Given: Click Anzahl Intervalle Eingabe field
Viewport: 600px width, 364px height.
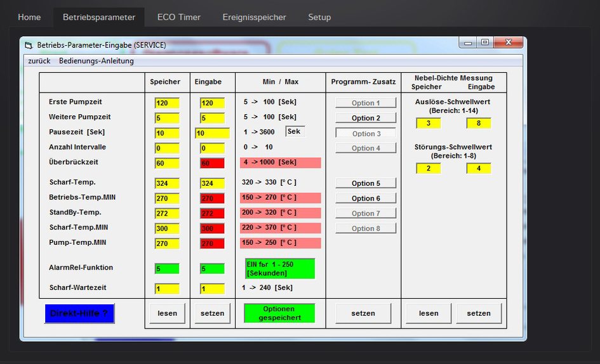Looking at the screenshot, I should coord(212,148).
